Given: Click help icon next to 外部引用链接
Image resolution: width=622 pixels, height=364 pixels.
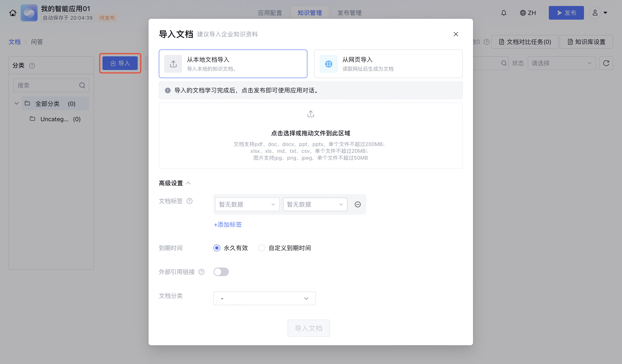Looking at the screenshot, I should point(202,272).
